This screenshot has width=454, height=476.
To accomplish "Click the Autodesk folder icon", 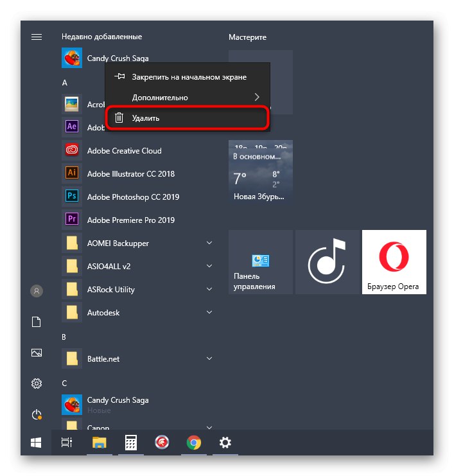I will click(x=72, y=312).
